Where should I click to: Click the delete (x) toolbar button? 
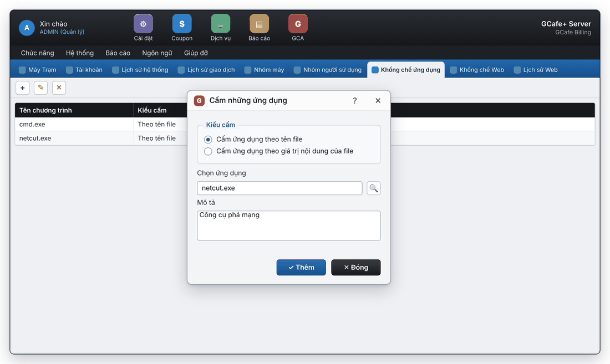coord(59,88)
